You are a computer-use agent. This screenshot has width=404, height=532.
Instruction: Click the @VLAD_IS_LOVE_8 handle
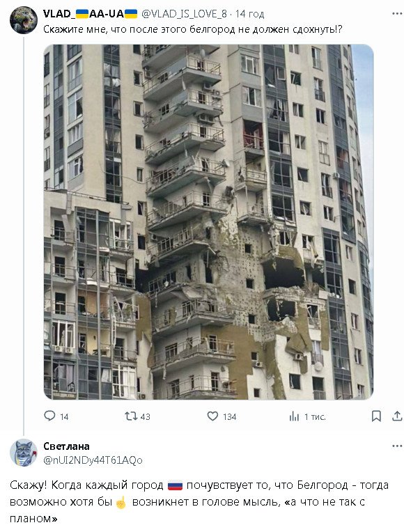coord(184,14)
